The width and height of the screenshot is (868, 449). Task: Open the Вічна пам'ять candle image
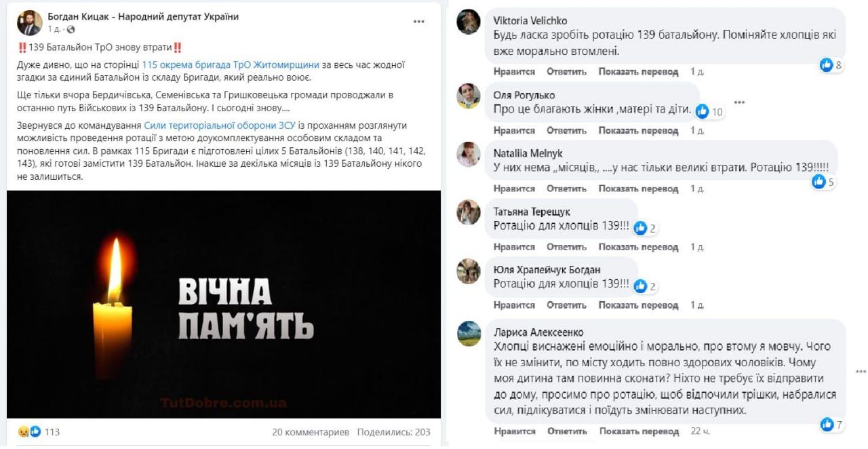tap(224, 304)
